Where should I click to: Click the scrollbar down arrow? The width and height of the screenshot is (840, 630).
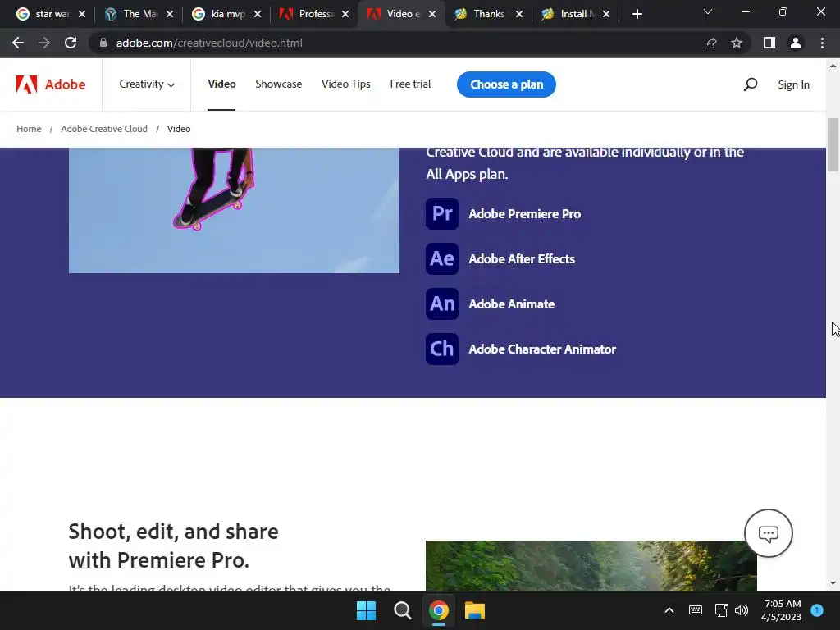coord(833,583)
